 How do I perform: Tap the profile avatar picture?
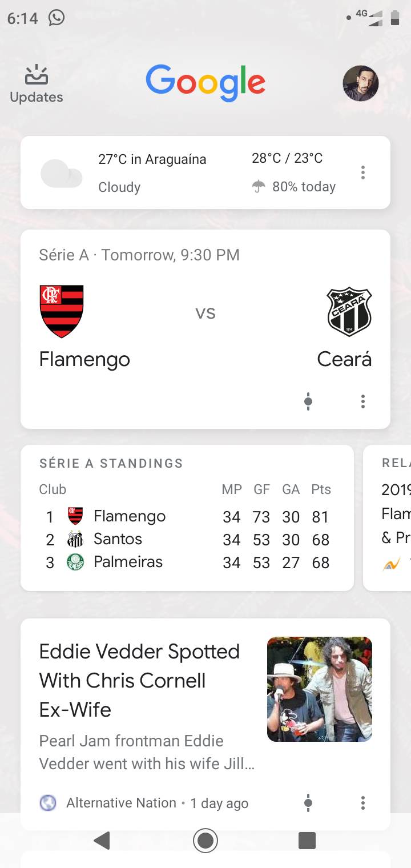pos(360,83)
